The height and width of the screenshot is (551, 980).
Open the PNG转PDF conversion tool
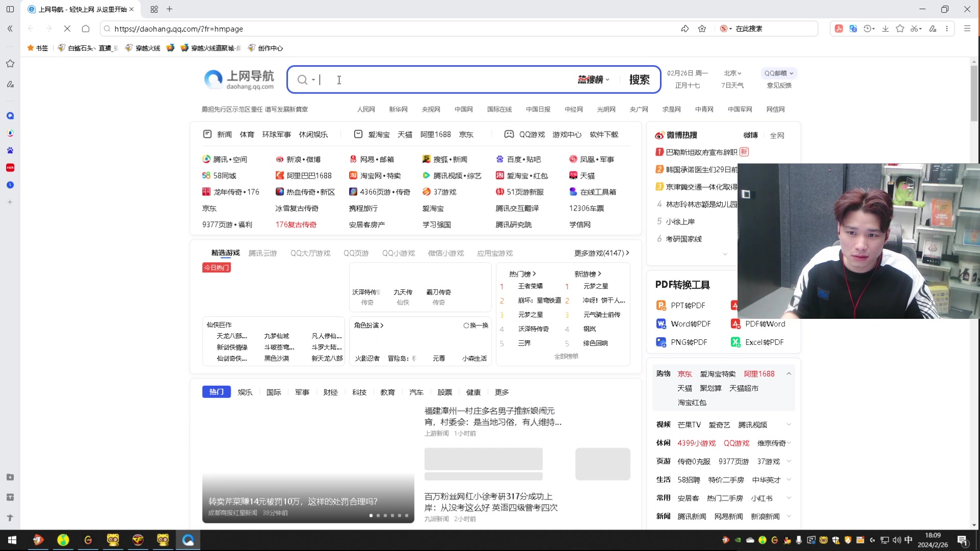(688, 342)
